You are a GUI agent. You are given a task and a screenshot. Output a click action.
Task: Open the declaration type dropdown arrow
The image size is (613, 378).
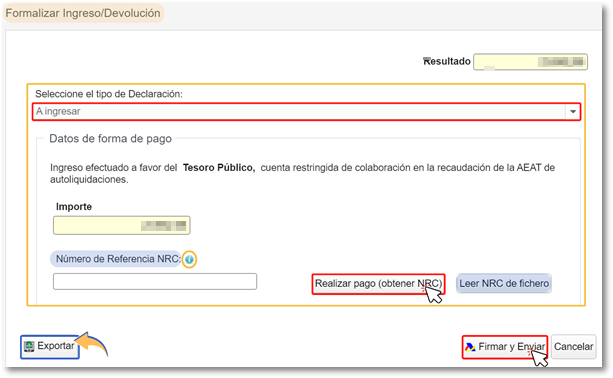click(573, 111)
